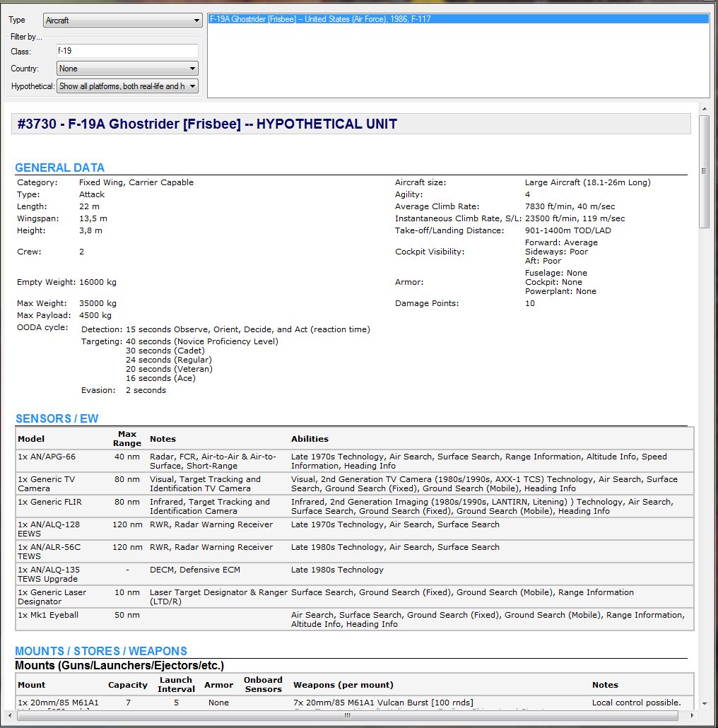Click the Empty Weight 16000 kg value
The height and width of the screenshot is (728, 718).
(x=98, y=282)
